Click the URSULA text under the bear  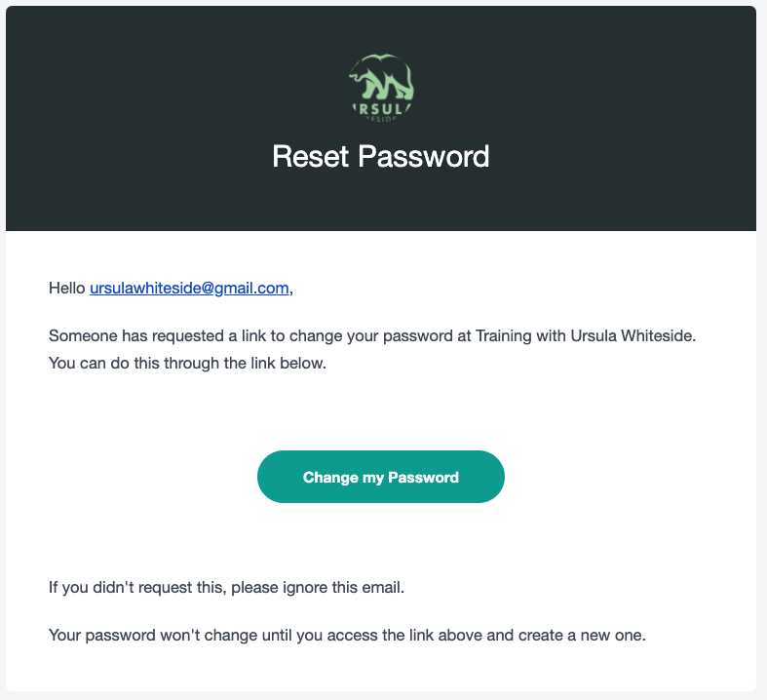(381, 109)
